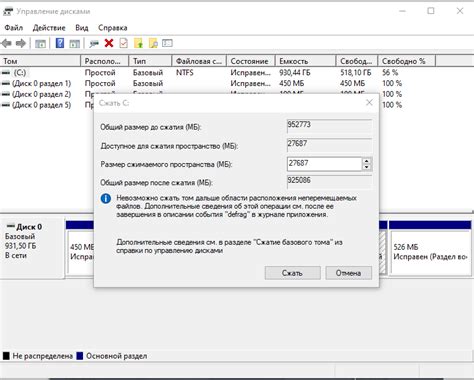Image resolution: width=474 pixels, height=380 pixels.
Task: Click the Сжать button
Action: pos(293,273)
